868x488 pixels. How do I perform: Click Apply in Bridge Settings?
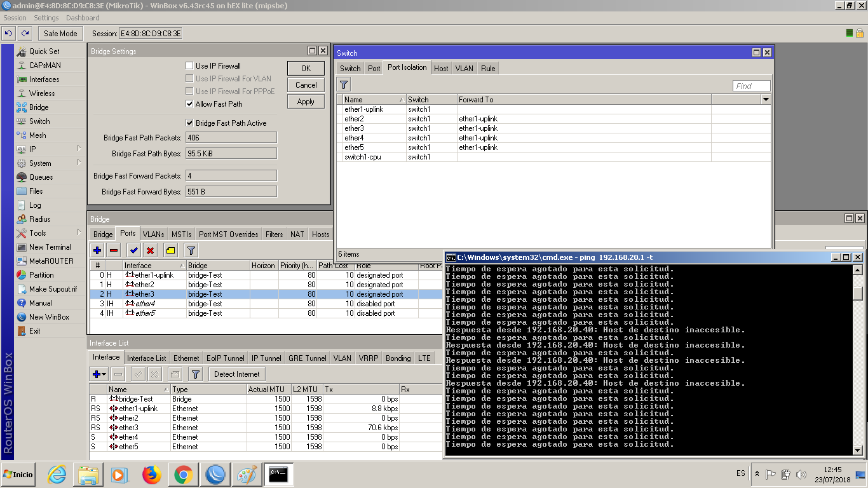[x=306, y=102]
